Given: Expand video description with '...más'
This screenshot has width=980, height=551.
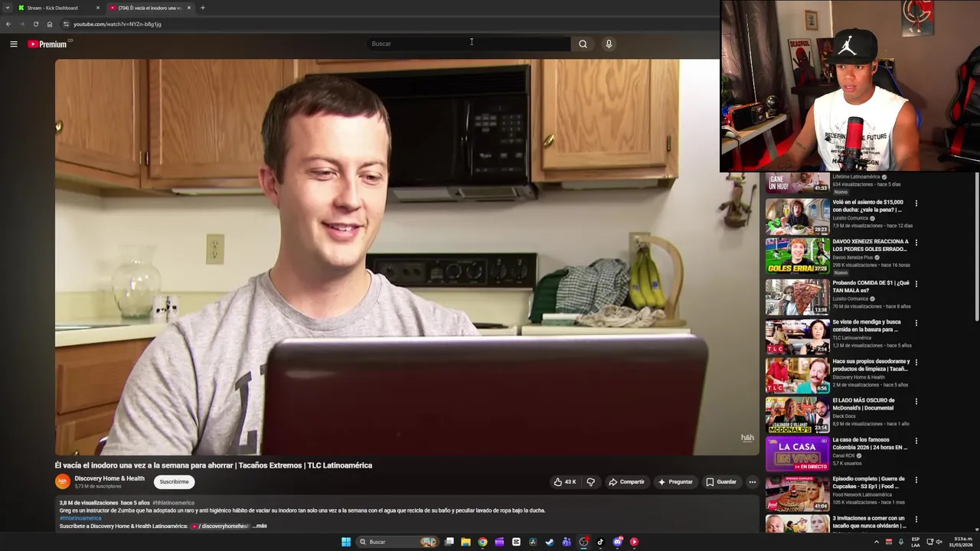Looking at the screenshot, I should click(x=260, y=526).
